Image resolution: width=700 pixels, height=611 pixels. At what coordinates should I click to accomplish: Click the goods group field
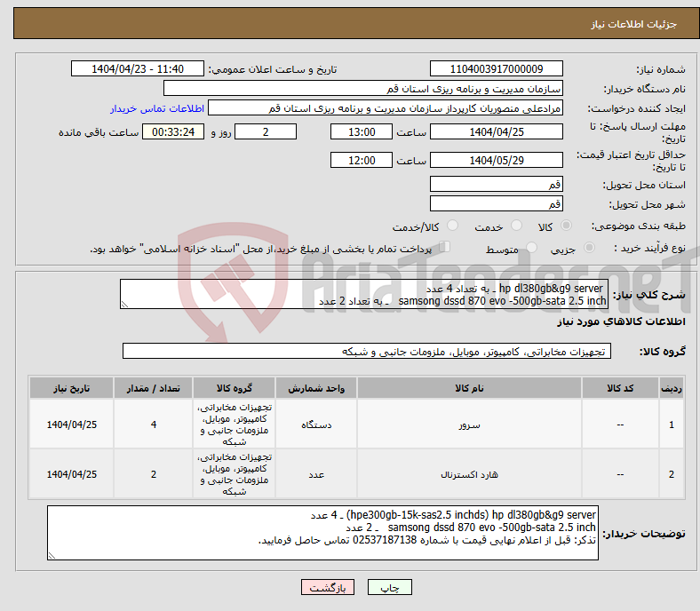click(367, 352)
